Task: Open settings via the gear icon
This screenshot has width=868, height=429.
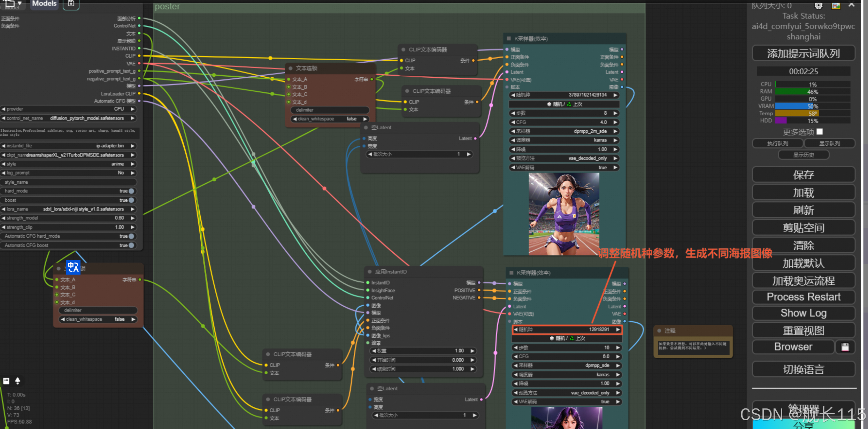Action: click(819, 5)
